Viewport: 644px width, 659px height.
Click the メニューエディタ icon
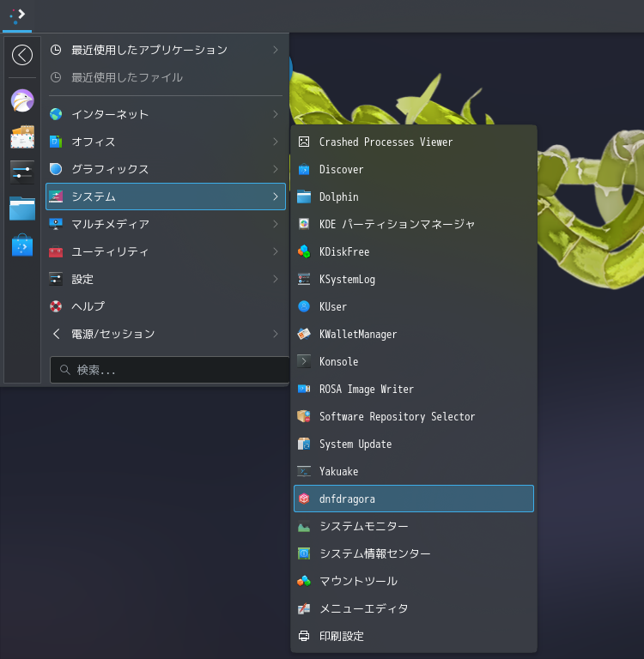[304, 608]
